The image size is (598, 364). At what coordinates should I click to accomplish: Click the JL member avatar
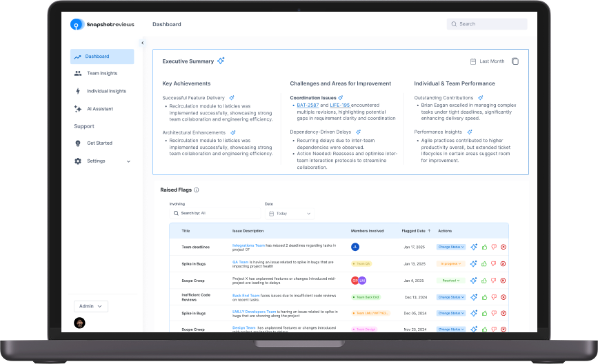pos(355,247)
